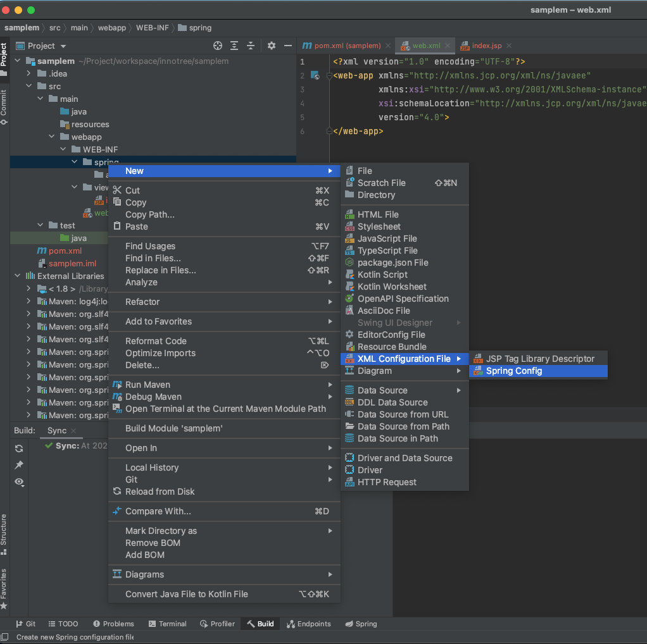The width and height of the screenshot is (647, 644).
Task: Click the sync reload icon in Build panel
Action: 19,449
